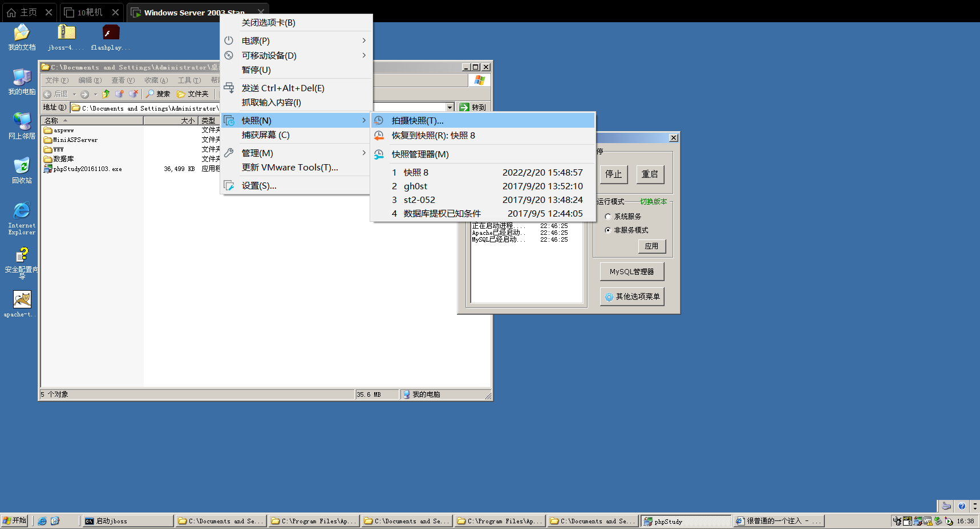The width and height of the screenshot is (980, 529).
Task: Click the 其他选项菜单 button
Action: (632, 296)
